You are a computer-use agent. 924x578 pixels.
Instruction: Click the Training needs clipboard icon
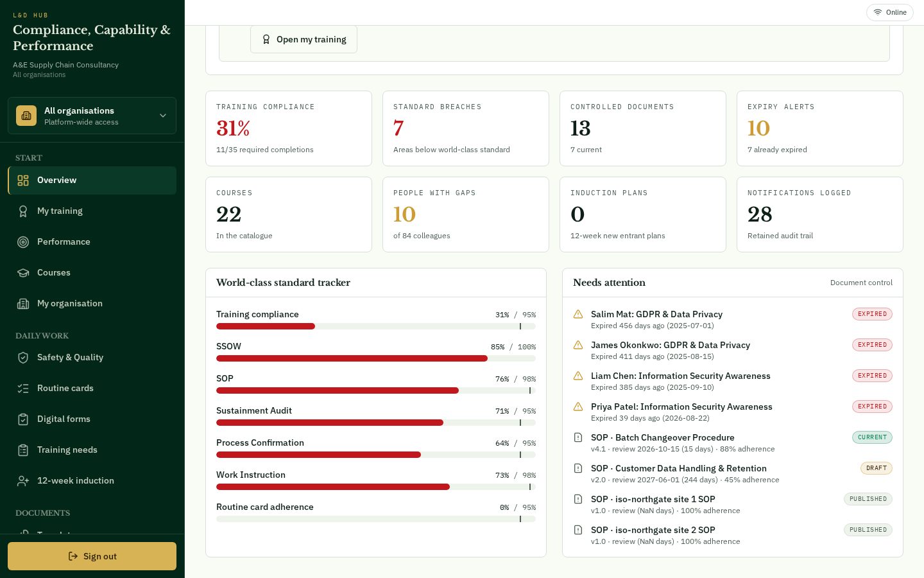23,450
